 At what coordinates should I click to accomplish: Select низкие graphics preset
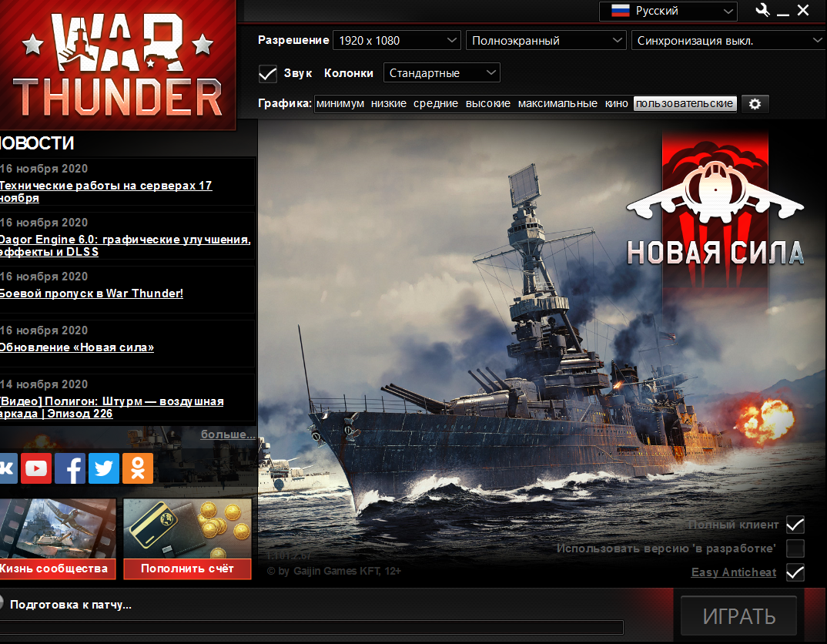coord(389,103)
